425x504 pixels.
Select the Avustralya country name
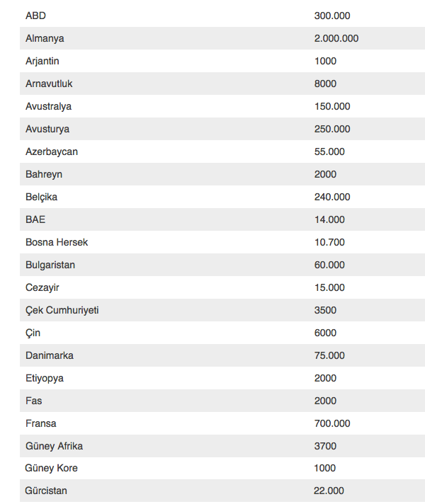48,106
